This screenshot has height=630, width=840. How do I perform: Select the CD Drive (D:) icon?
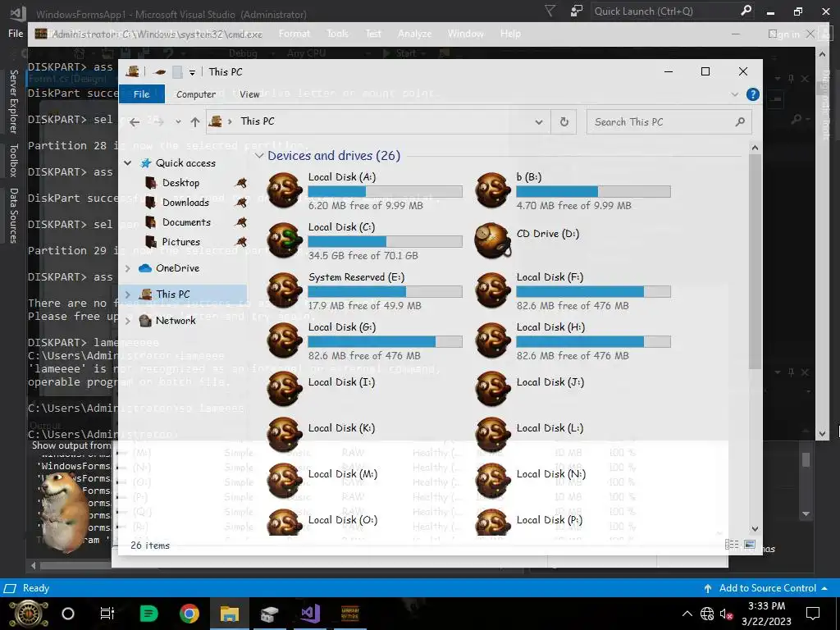tap(493, 240)
